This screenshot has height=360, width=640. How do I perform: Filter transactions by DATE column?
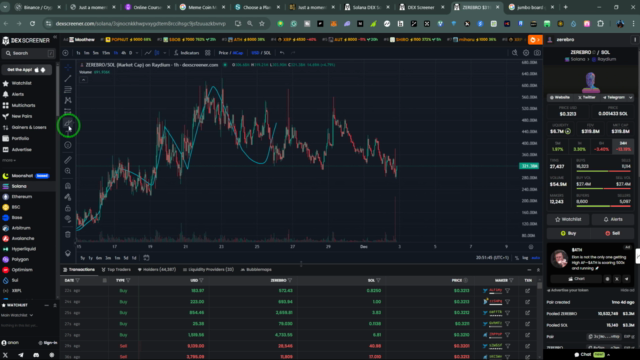(78, 280)
